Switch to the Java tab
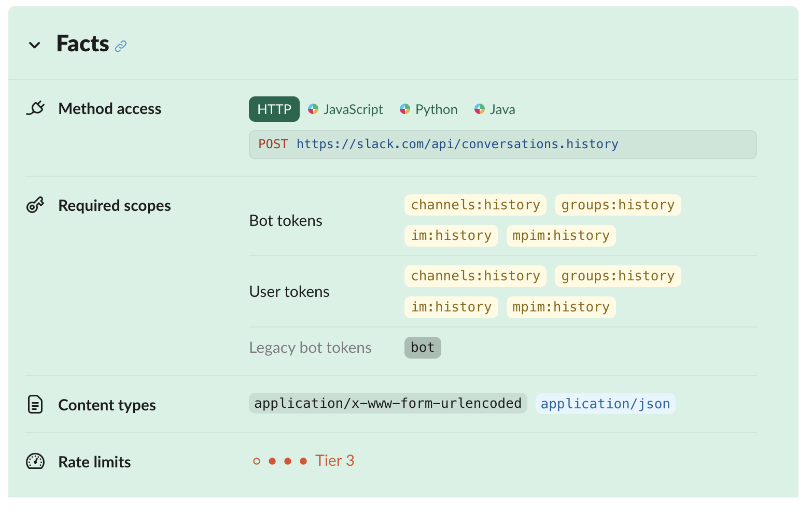Screen dimensions: 812x513 [x=495, y=109]
